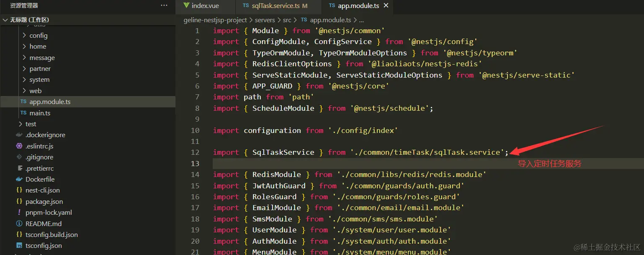
Task: Click the TS config icon beside tsconfig.json
Action: (19, 245)
